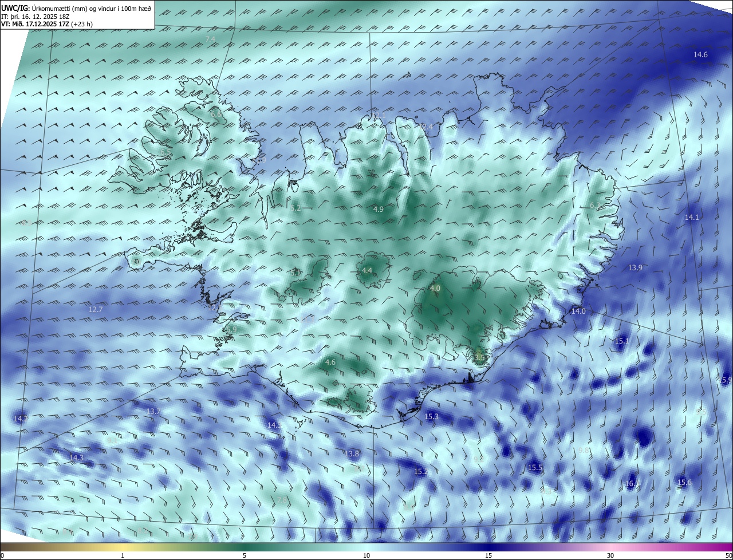
Task: Click the 15.2 precipitation value
Action: (421, 471)
